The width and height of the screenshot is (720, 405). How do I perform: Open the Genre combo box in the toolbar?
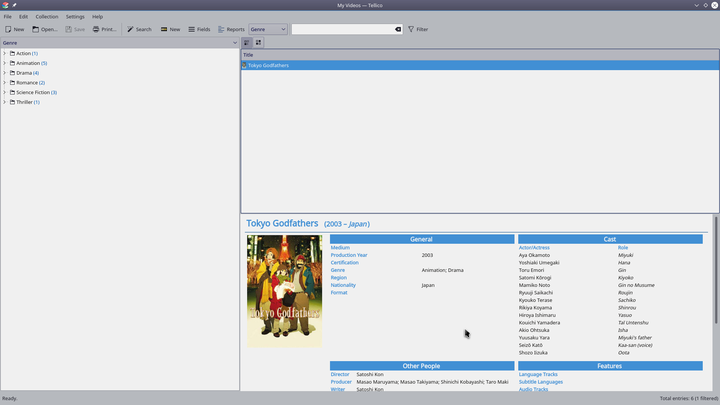267,29
